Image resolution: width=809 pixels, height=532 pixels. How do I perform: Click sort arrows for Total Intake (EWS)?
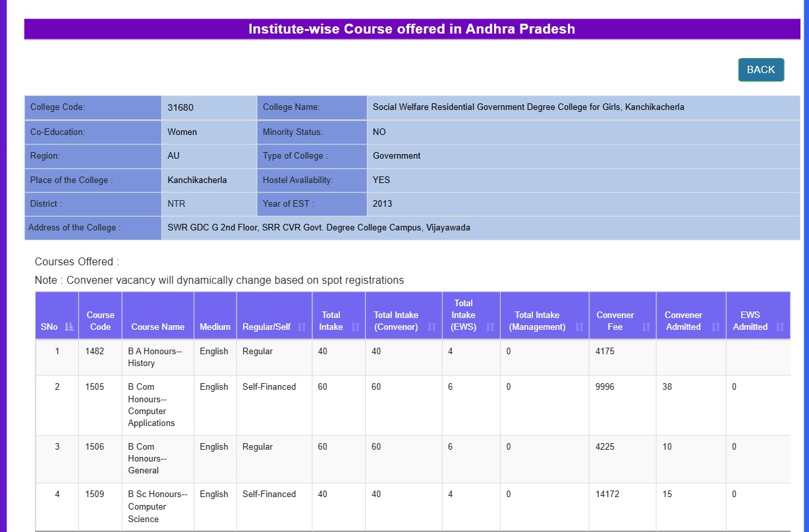tap(490, 327)
